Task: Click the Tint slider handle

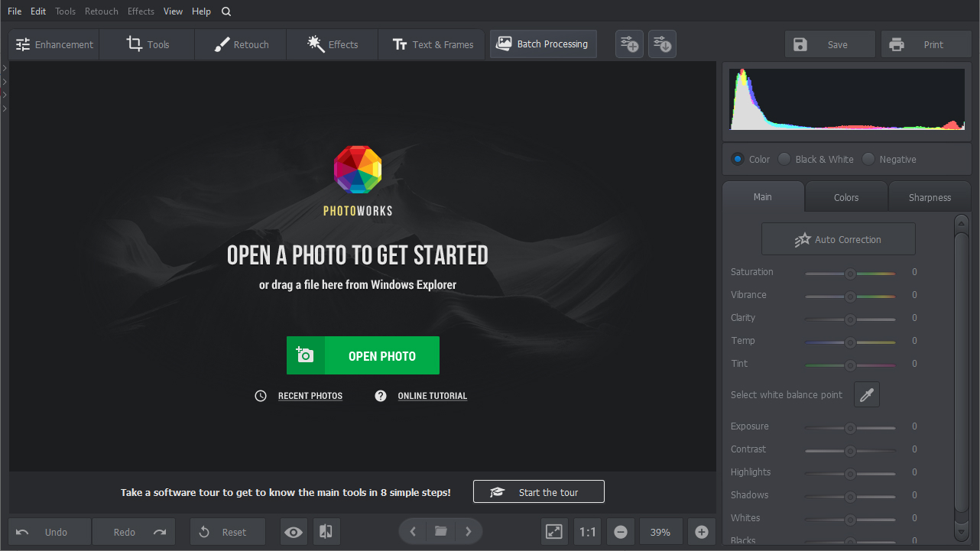Action: 850,365
